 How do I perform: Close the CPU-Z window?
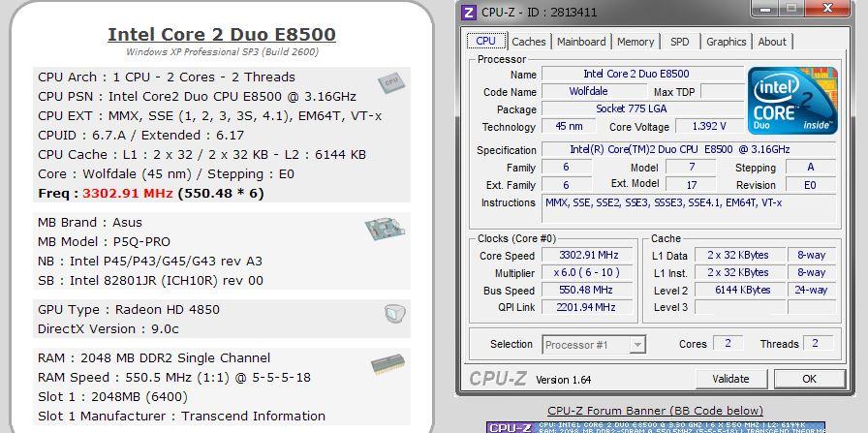pyautogui.click(x=828, y=8)
